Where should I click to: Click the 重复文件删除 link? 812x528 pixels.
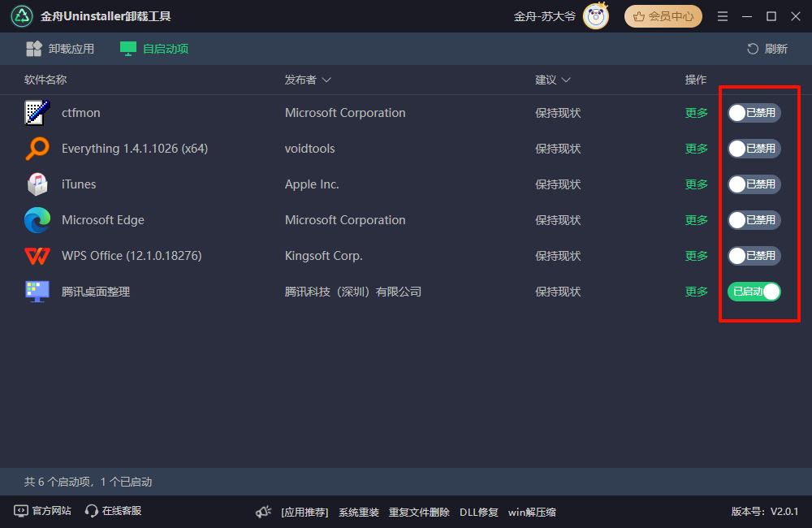click(x=419, y=512)
